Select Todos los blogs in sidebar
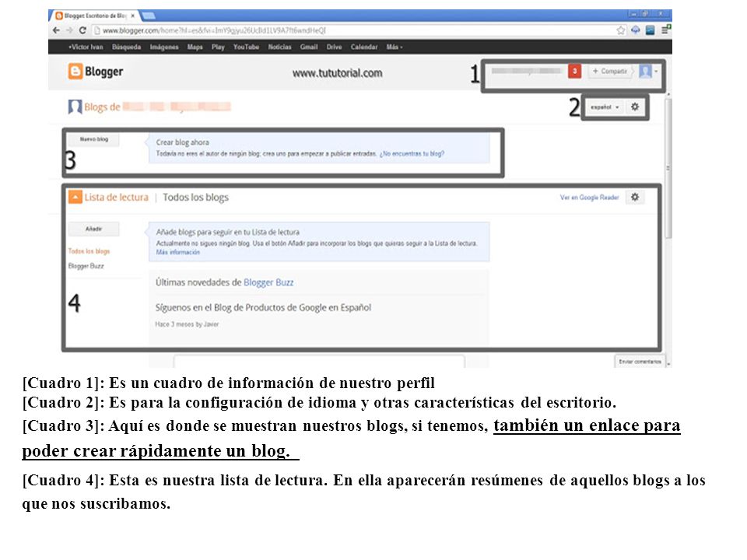The height and width of the screenshot is (560, 747). 89,251
